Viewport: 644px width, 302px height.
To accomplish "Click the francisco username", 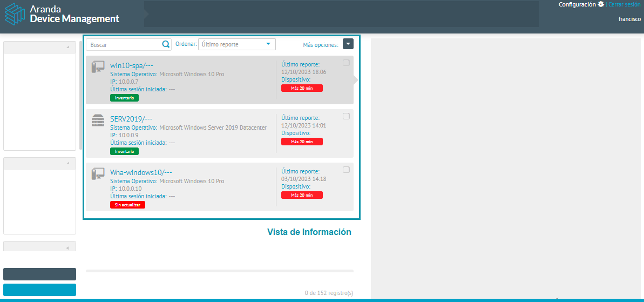I will click(629, 19).
